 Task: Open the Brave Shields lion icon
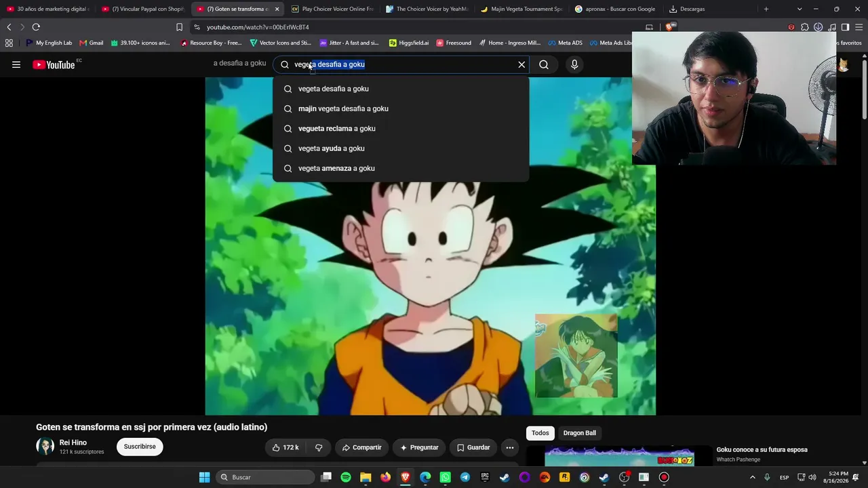pos(669,27)
